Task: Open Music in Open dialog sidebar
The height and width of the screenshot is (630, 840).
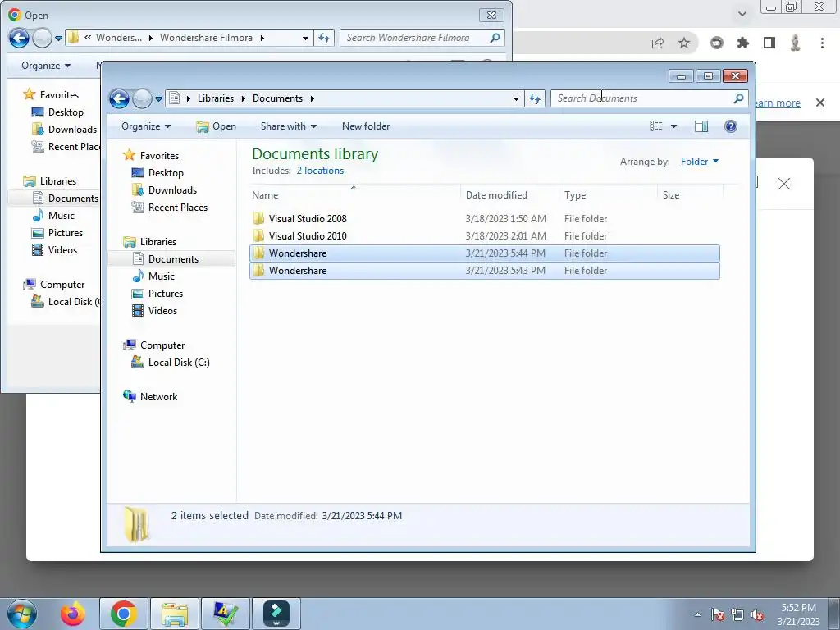Action: point(61,216)
